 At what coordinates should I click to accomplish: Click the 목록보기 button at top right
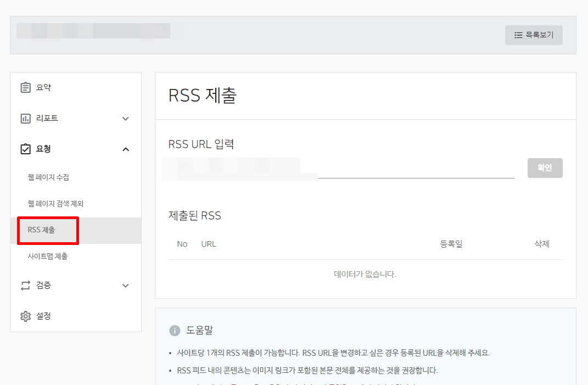(x=534, y=35)
